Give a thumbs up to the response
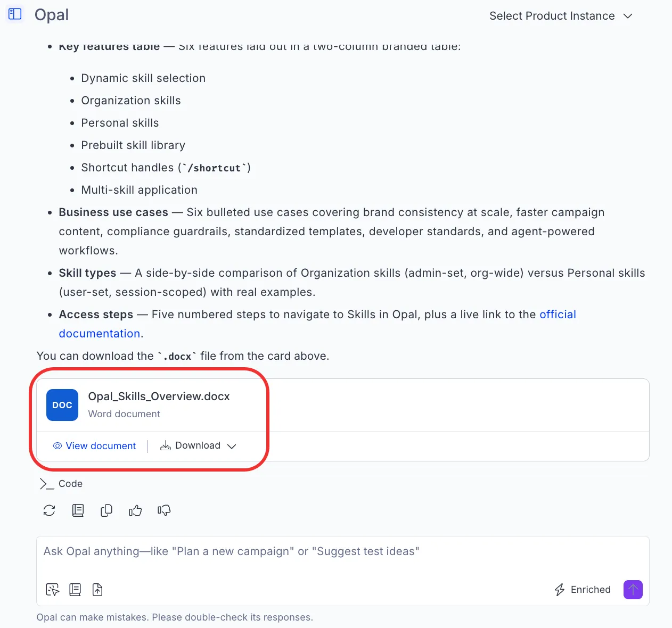 coord(135,510)
